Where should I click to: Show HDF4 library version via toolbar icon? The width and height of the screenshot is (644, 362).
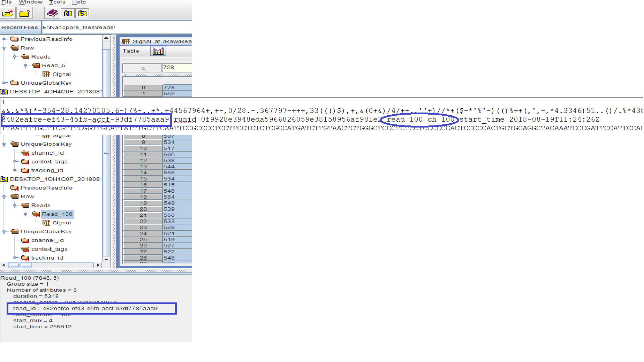(68, 13)
